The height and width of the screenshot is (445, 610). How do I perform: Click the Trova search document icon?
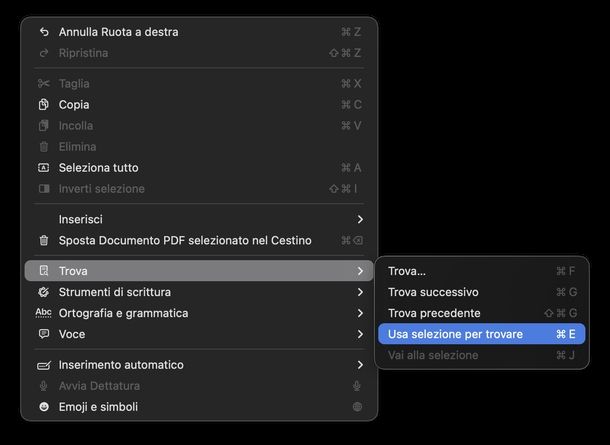(43, 271)
